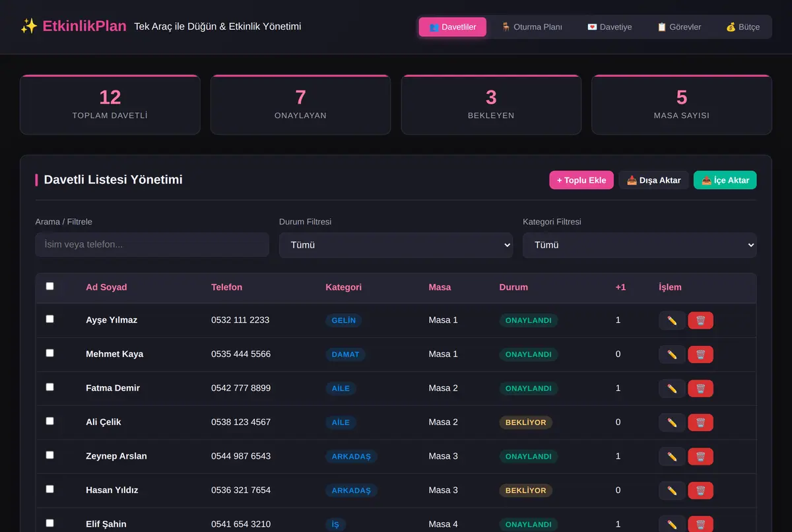Go to the Davetiye tab
This screenshot has width=792, height=532.
[x=610, y=27]
